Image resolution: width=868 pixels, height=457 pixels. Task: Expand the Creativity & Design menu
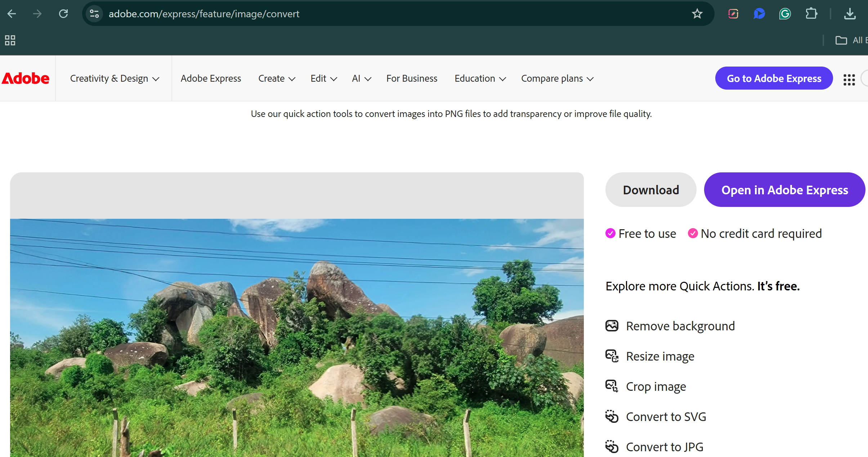coord(115,78)
